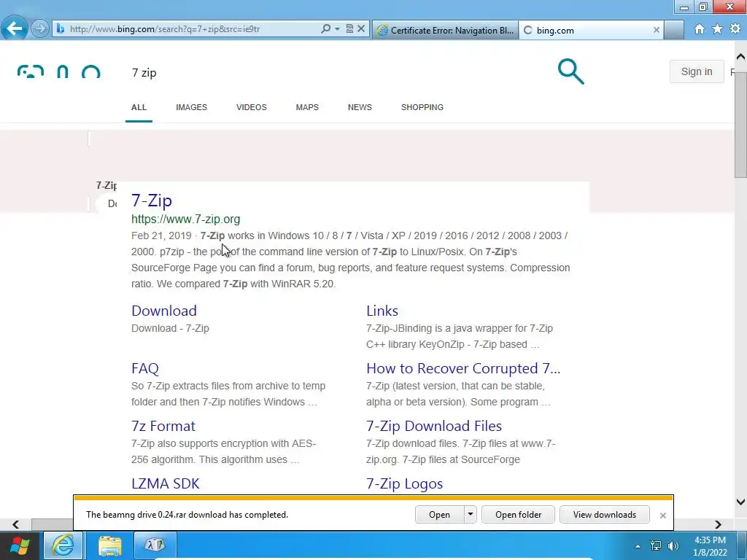
Task: Open the 7z Format link
Action: pos(163,426)
